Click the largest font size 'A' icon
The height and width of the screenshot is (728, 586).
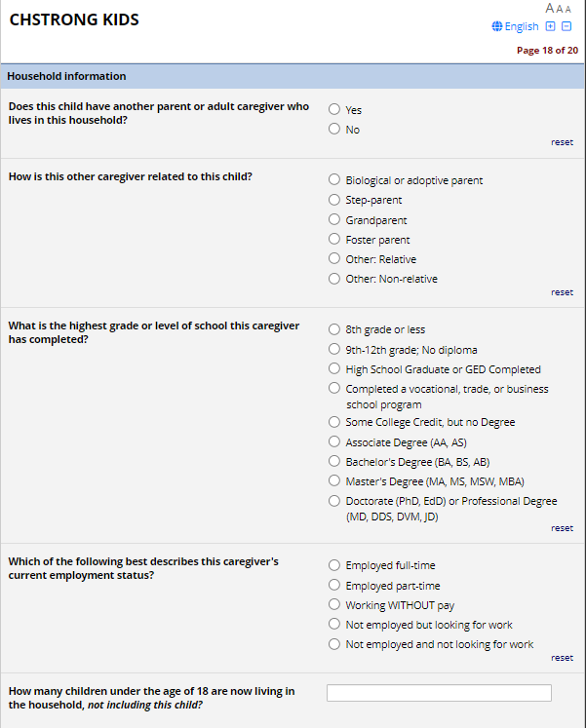[550, 9]
